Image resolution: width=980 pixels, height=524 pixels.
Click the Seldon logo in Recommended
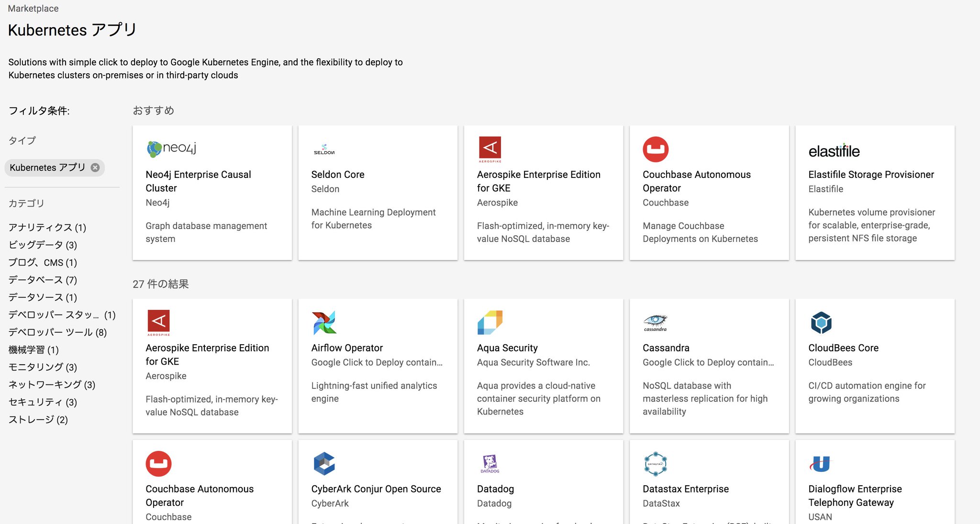324,150
